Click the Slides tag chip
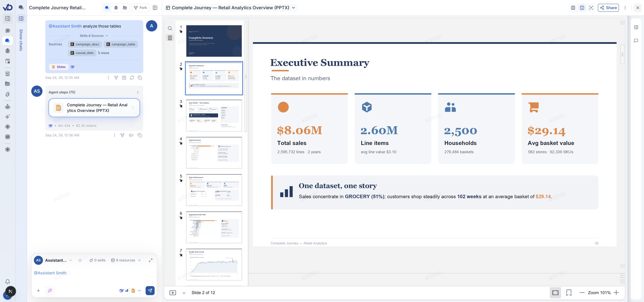This screenshot has height=302, width=644. (x=59, y=67)
